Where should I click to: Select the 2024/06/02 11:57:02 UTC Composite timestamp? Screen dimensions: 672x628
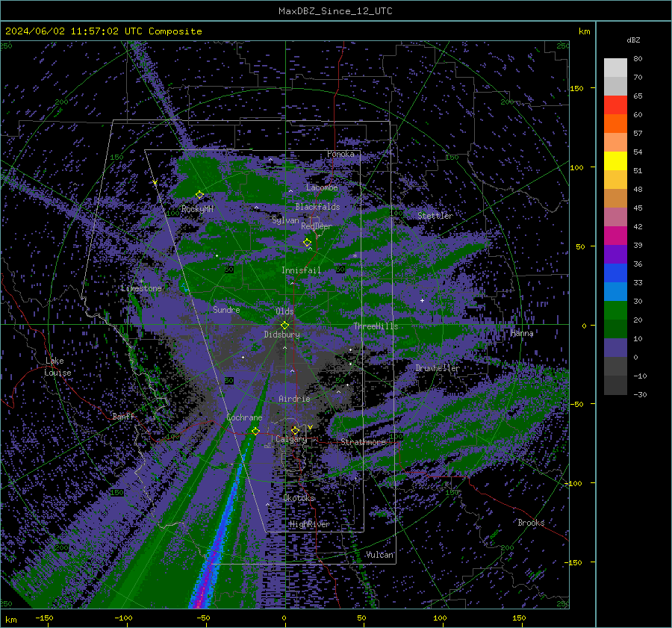click(x=103, y=31)
